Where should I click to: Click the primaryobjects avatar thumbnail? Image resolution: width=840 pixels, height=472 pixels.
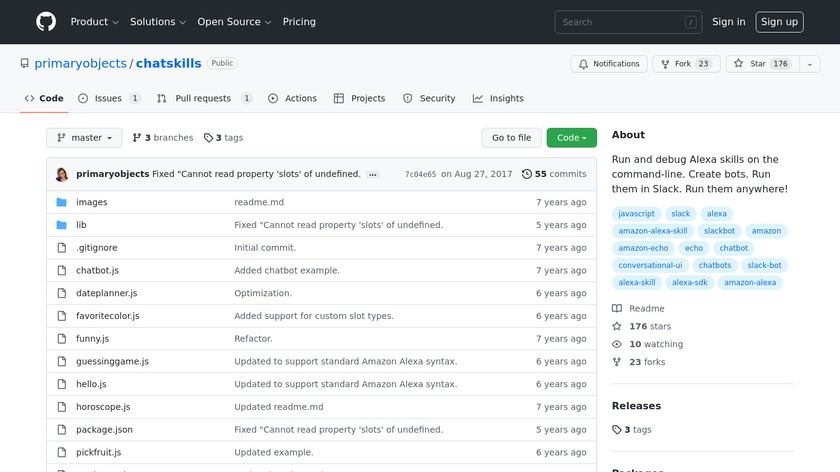click(62, 174)
